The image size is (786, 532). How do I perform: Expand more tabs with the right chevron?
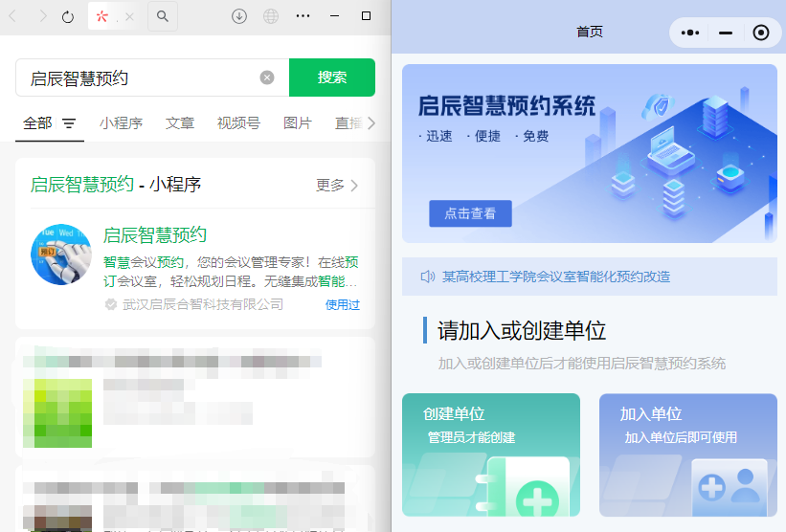[x=371, y=123]
